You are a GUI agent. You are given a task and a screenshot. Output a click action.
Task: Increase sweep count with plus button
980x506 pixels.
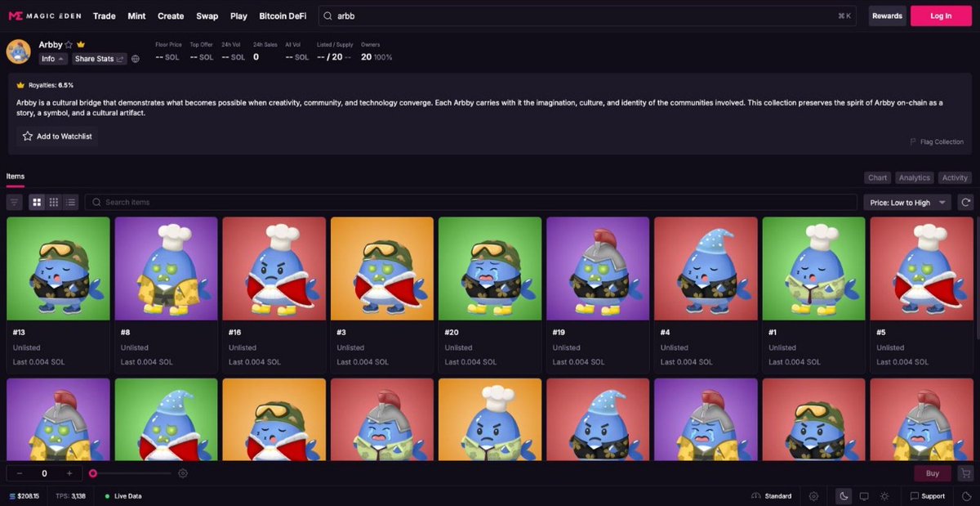pos(69,473)
